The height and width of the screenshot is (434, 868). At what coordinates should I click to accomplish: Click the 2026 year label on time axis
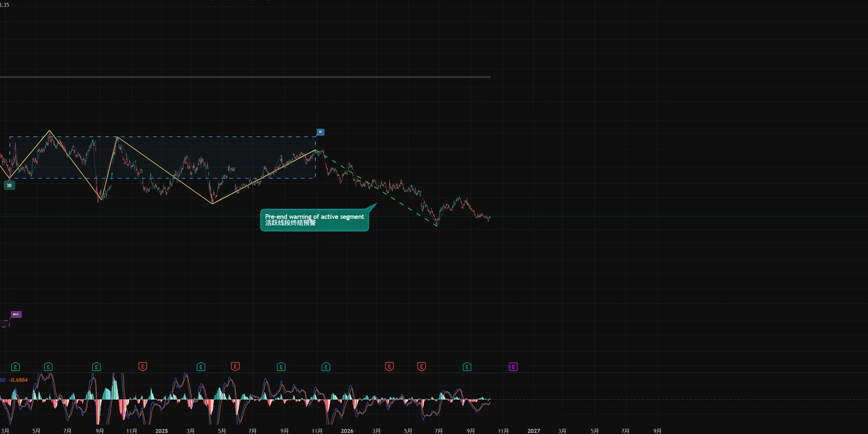(347, 431)
